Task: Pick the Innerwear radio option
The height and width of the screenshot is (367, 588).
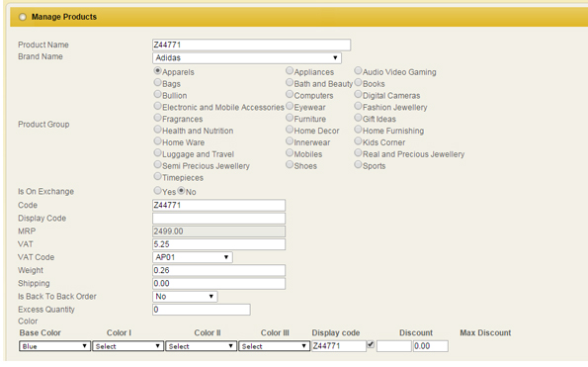Action: (x=290, y=140)
